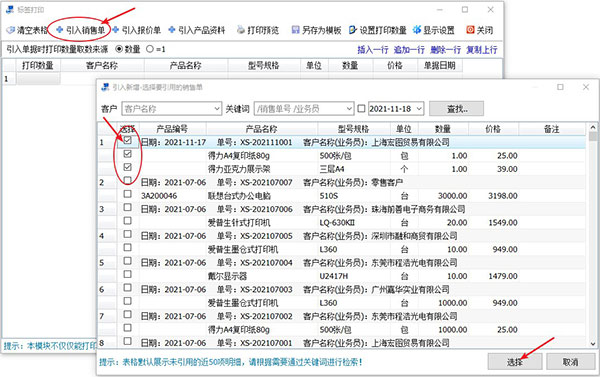Click the order XS-202107002 header row text
Image resolution: width=600 pixels, height=377 pixels.
pyautogui.click(x=299, y=317)
